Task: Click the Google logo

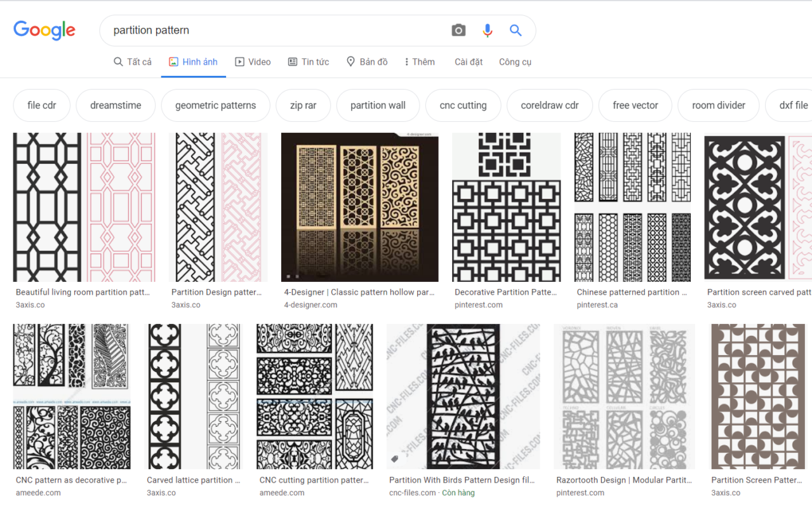Action: (44, 30)
